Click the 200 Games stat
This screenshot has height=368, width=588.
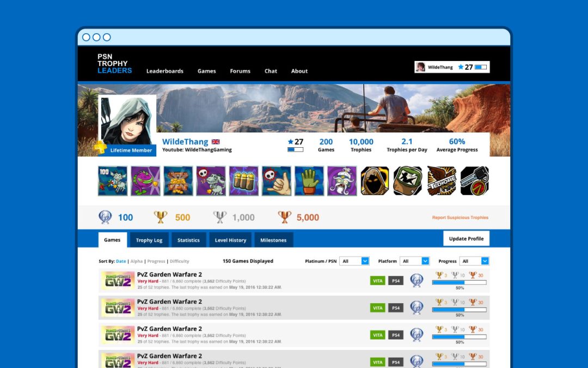tap(326, 145)
